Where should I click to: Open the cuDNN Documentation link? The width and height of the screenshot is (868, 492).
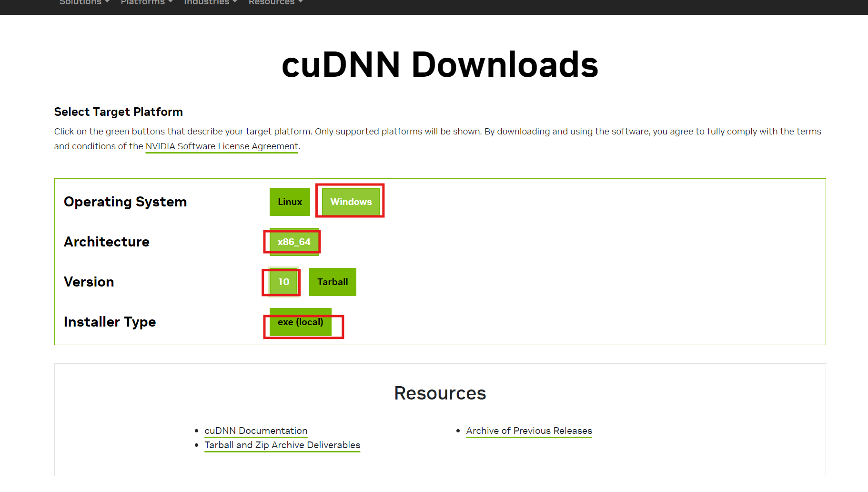click(256, 431)
